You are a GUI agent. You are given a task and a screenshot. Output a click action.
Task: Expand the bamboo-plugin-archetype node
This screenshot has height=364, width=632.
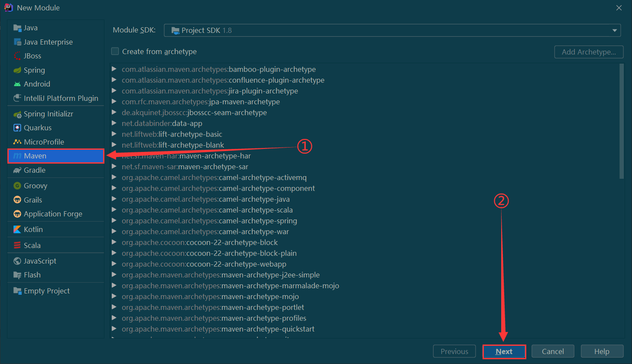[114, 69]
